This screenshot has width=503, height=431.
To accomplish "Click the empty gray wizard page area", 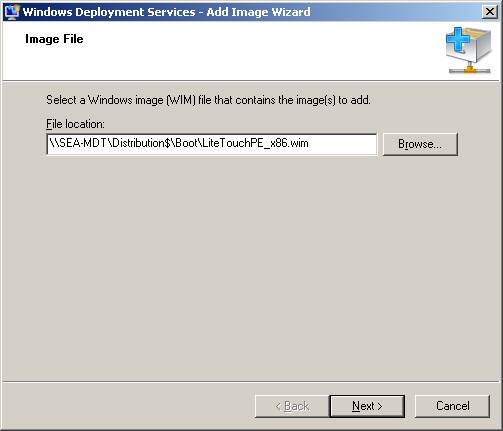I will click(250, 267).
